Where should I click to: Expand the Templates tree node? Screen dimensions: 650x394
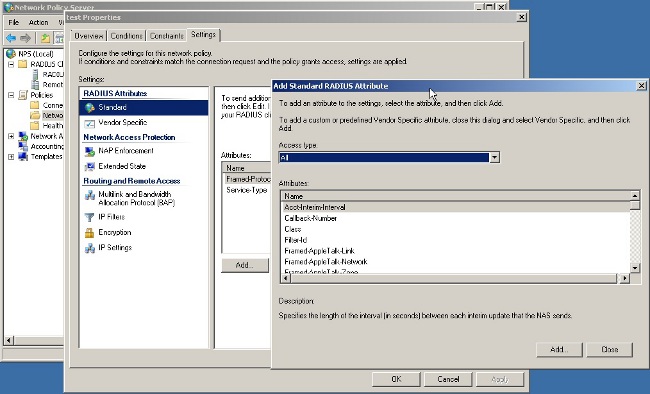[x=11, y=157]
